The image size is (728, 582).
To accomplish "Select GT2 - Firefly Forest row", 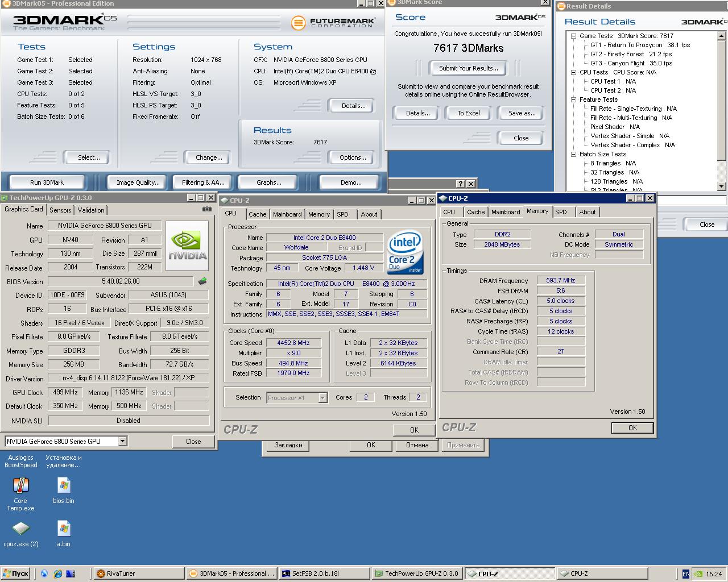I will pos(631,54).
